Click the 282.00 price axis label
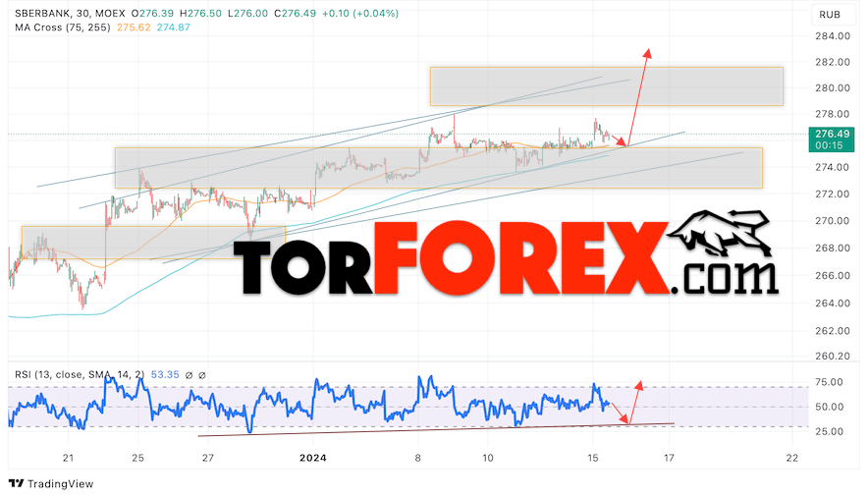The width and height of the screenshot is (868, 498). (832, 62)
